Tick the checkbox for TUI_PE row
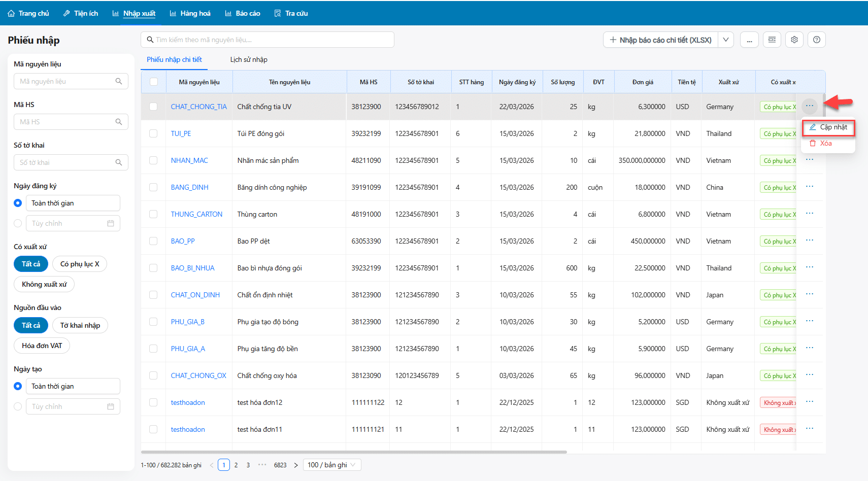 153,133
